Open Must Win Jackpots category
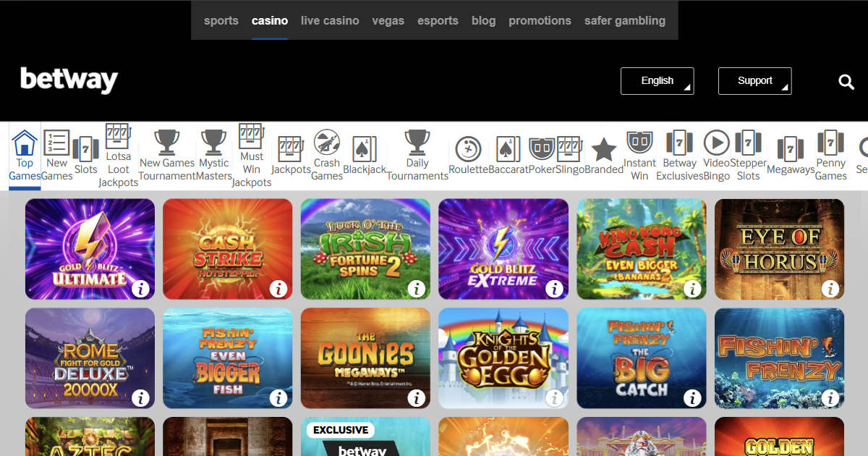Screen dimensions: 868x456 252,156
